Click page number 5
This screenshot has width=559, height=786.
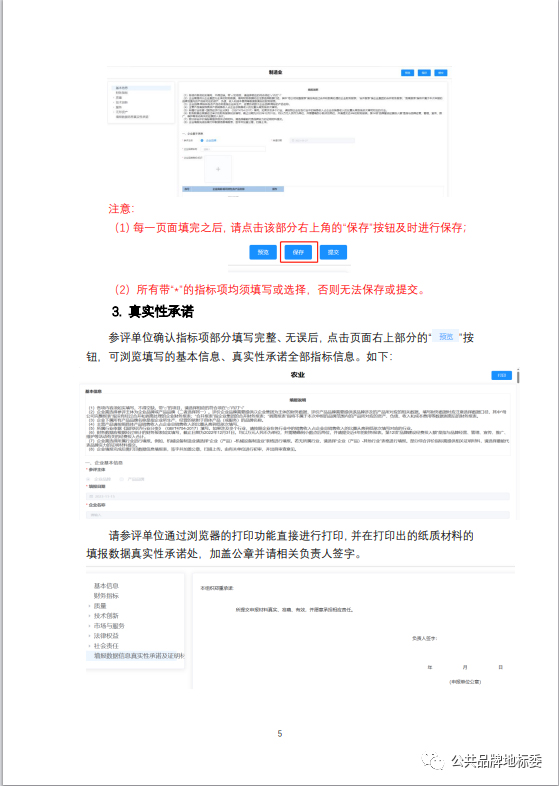pos(280,734)
